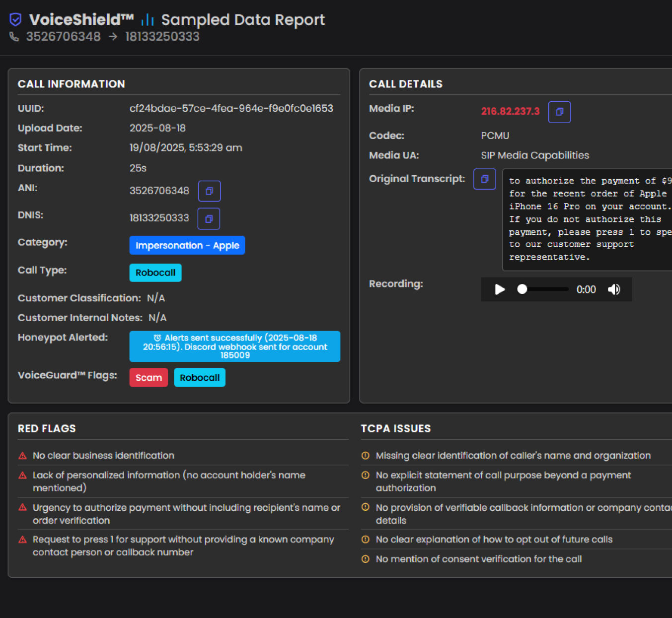The image size is (672, 618).
Task: Copy the original transcript text
Action: [484, 179]
